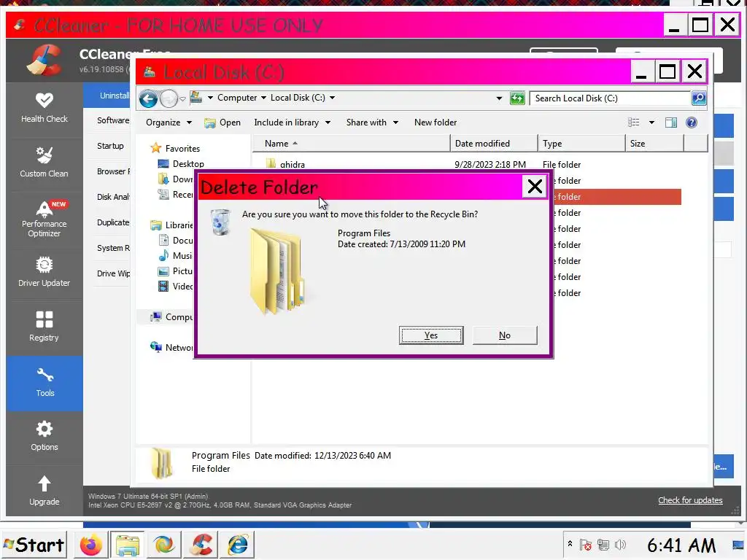Launch Firefox from taskbar
Viewport: 747px width, 560px height.
pos(90,545)
